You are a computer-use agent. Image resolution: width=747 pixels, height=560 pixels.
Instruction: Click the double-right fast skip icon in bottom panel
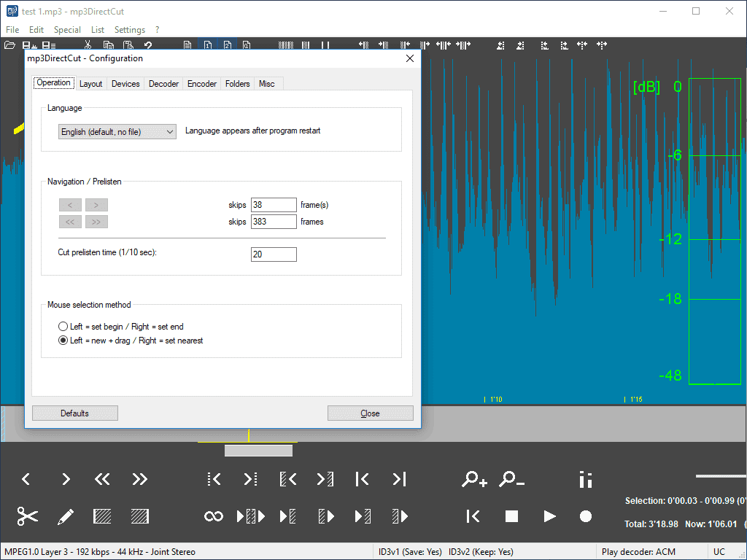[139, 479]
